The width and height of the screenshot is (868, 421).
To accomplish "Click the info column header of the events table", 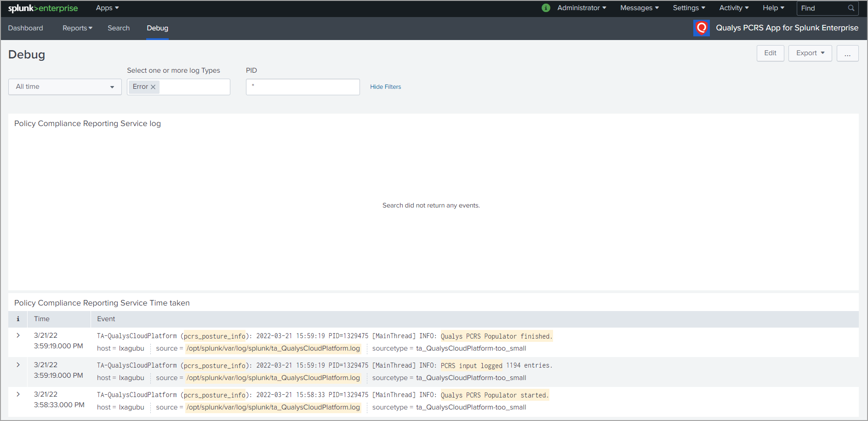I will [18, 319].
